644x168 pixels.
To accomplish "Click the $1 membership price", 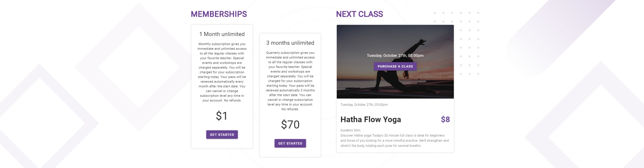I will click(x=222, y=116).
